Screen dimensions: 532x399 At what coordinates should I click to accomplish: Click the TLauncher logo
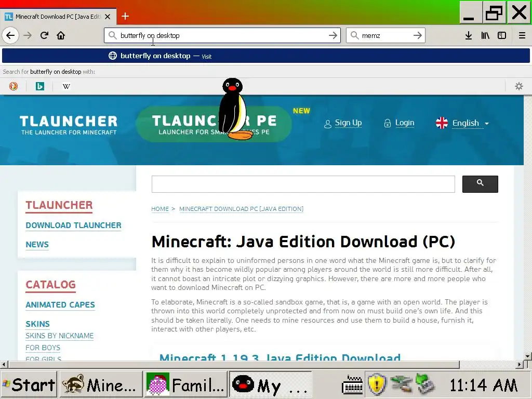point(69,125)
